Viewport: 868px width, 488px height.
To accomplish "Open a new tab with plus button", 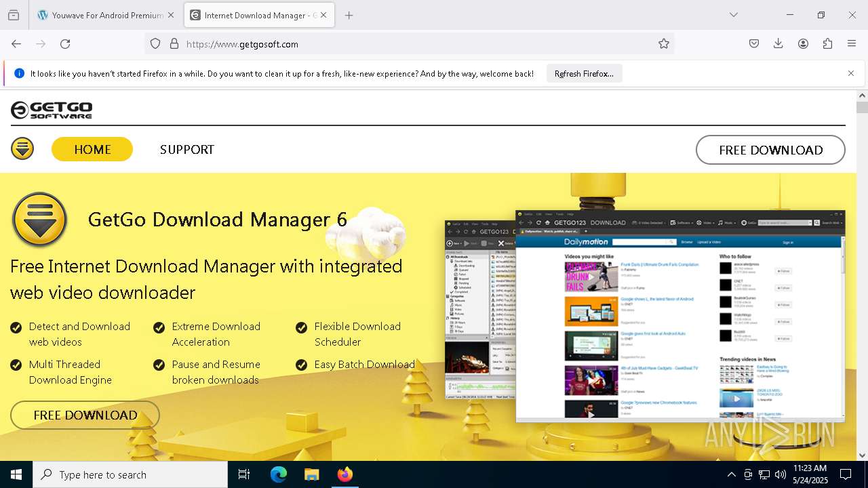I will [349, 15].
